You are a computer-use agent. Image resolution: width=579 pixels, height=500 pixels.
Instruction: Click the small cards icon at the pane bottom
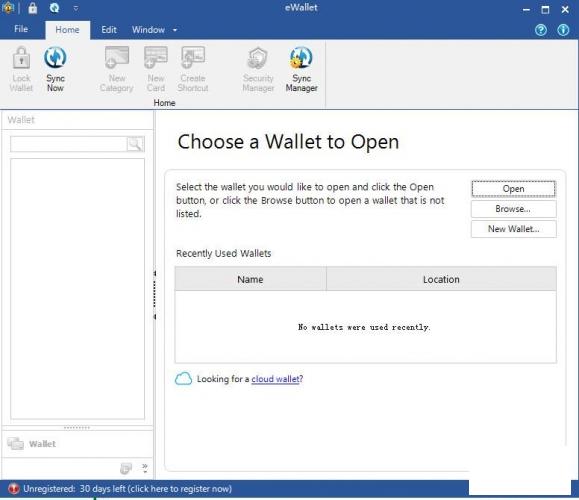coord(126,469)
